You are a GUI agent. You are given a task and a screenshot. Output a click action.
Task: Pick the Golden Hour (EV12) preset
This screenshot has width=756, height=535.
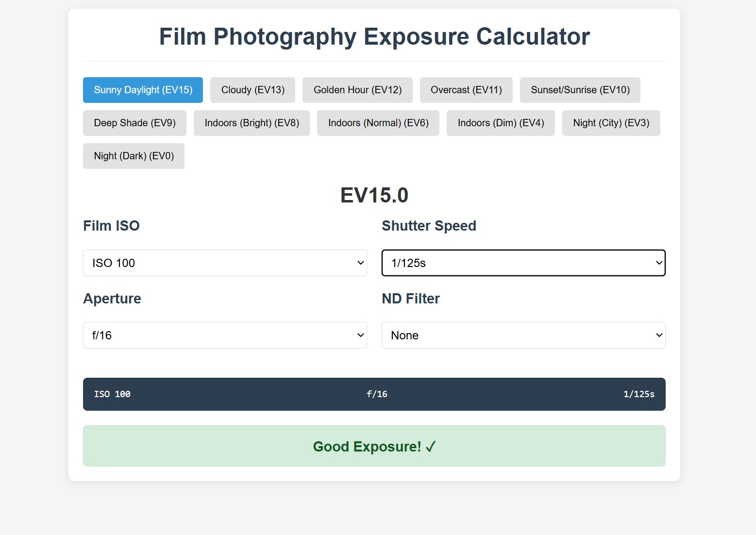click(357, 90)
